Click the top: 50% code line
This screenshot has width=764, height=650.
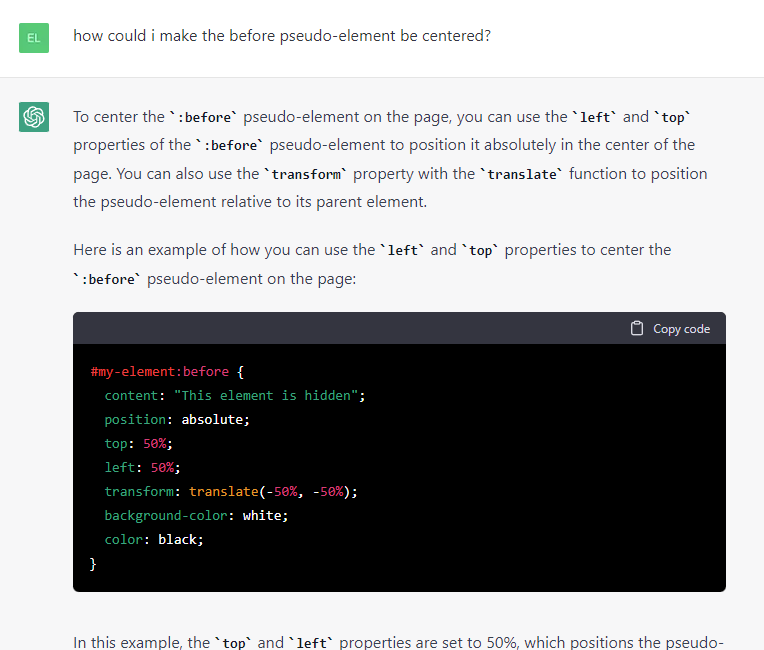tap(138, 443)
